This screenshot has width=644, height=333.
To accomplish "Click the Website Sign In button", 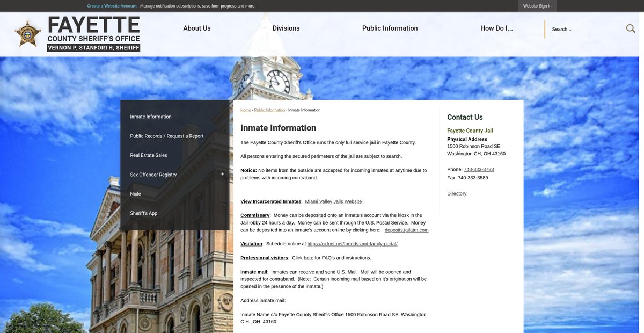I will point(537,6).
